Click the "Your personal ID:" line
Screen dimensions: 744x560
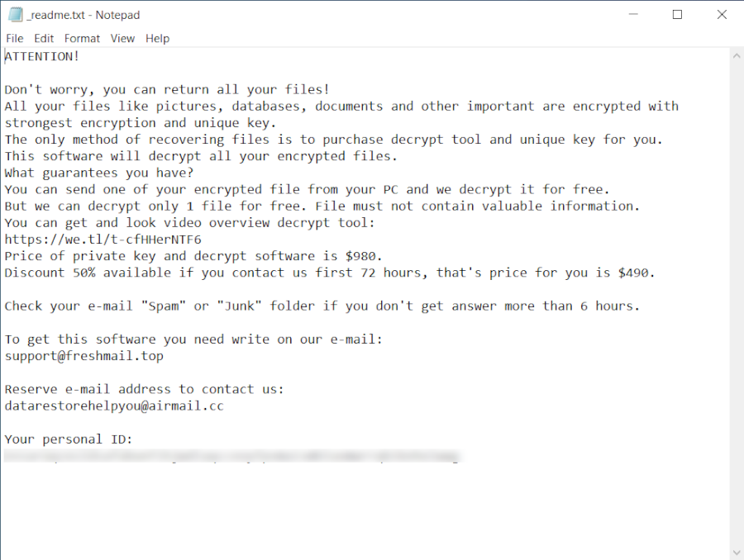[69, 439]
